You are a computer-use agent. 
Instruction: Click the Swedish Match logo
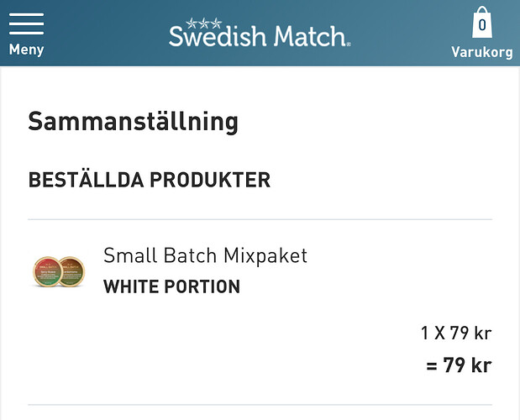pos(259,34)
